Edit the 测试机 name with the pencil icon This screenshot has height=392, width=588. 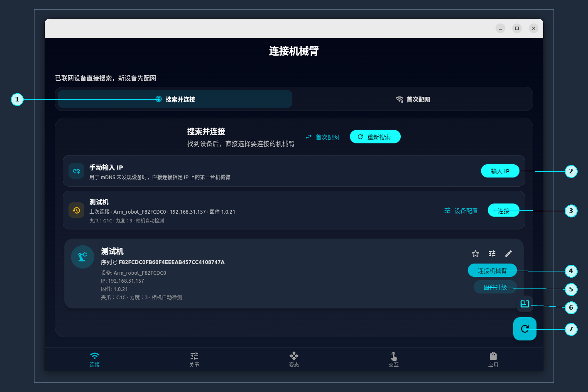coord(509,254)
